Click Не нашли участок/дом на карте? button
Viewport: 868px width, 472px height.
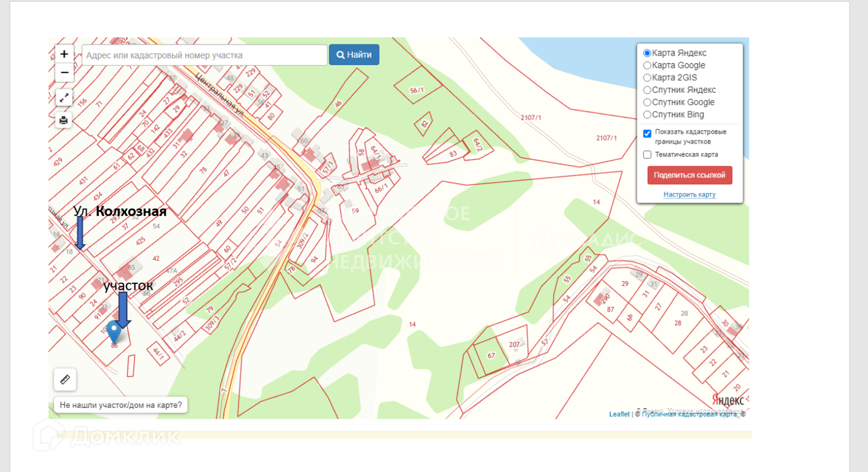click(x=120, y=405)
